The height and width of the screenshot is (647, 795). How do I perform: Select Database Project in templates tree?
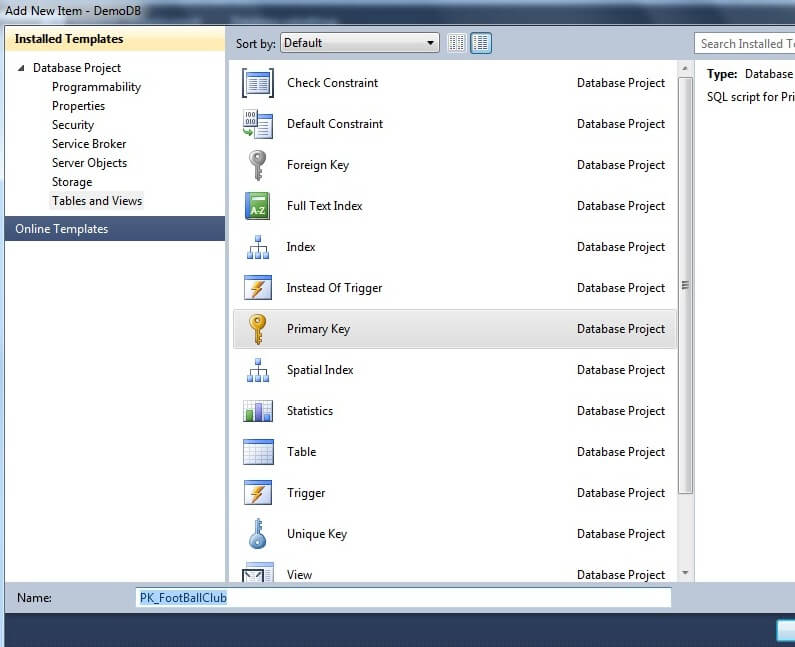(77, 68)
